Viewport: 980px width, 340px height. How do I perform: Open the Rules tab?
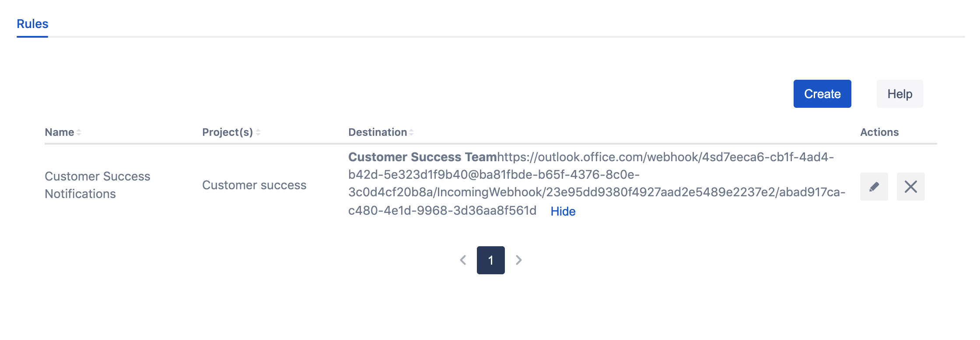(32, 24)
